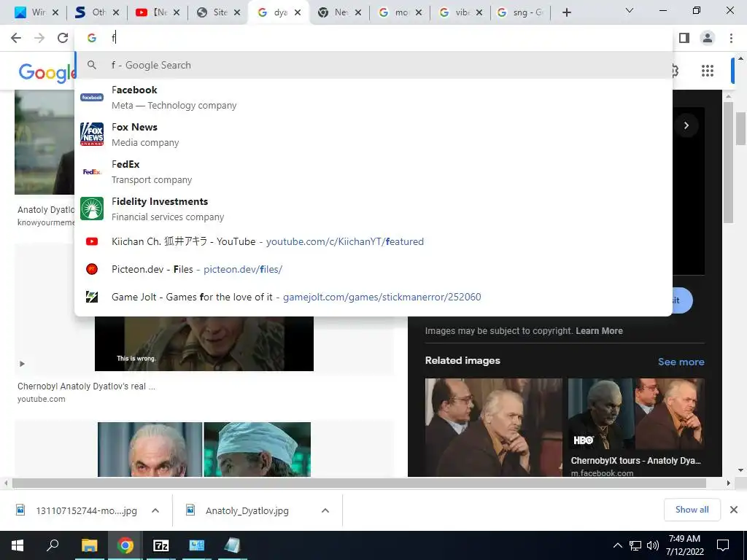Click Learn More copyright link
This screenshot has height=560, width=747.
(x=599, y=330)
